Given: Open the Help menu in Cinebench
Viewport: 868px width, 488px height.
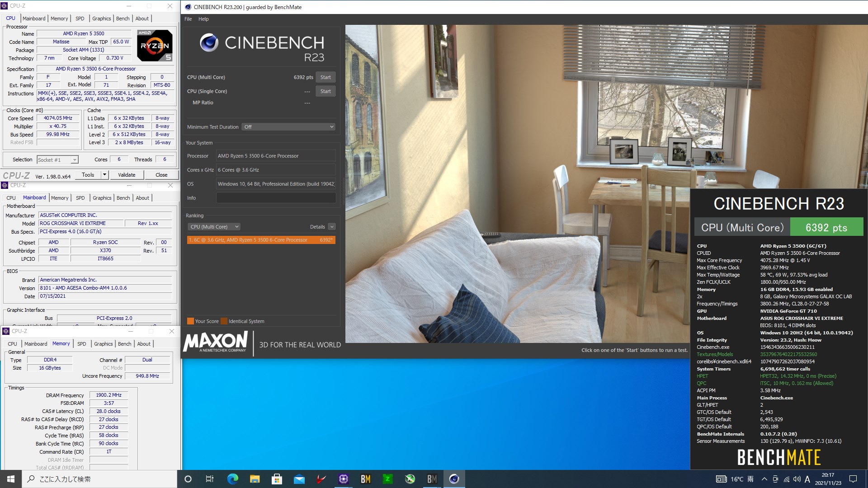Looking at the screenshot, I should point(203,19).
